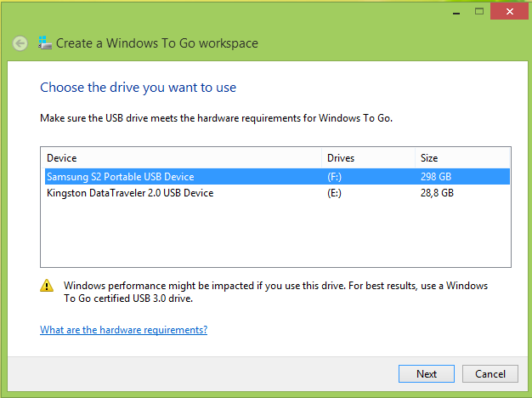Click the yellow warning triangle icon
The width and height of the screenshot is (532, 398).
pos(48,287)
